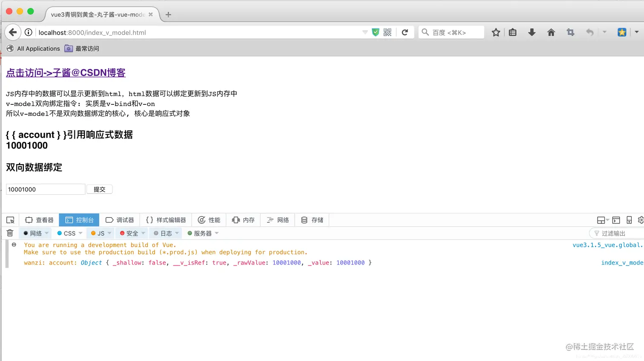Image resolution: width=644 pixels, height=361 pixels.
Task: Switch to the 调试器 (Debugger) tab
Action: click(120, 220)
